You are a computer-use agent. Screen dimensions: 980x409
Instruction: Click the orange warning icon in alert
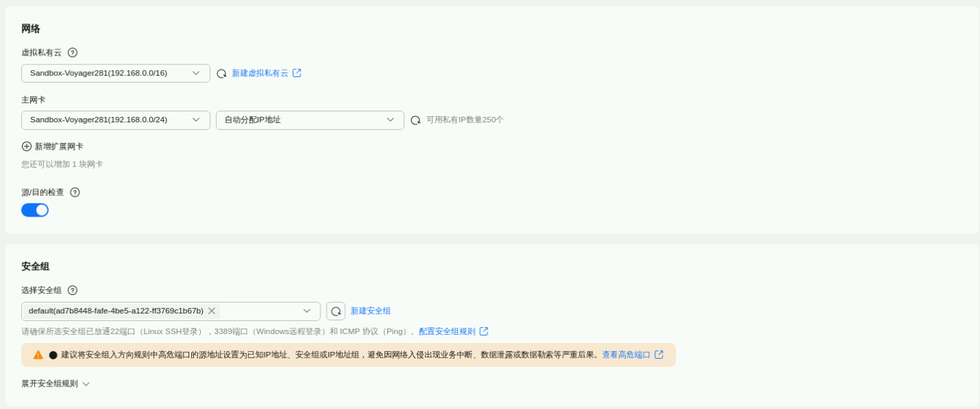click(38, 355)
